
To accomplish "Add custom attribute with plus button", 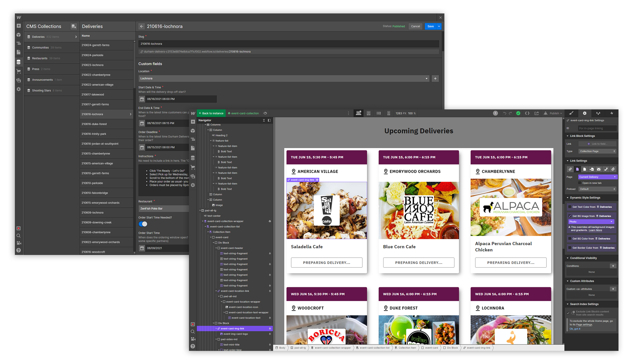I will tap(613, 289).
